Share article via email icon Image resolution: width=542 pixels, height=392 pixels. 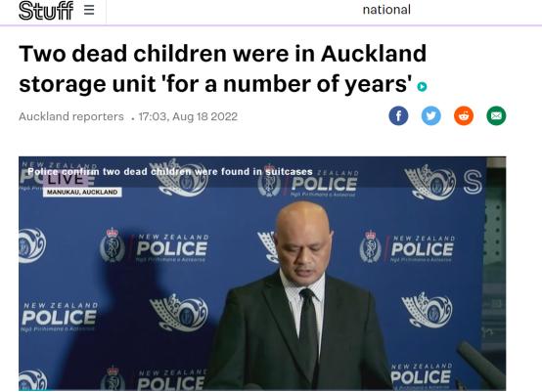point(496,115)
